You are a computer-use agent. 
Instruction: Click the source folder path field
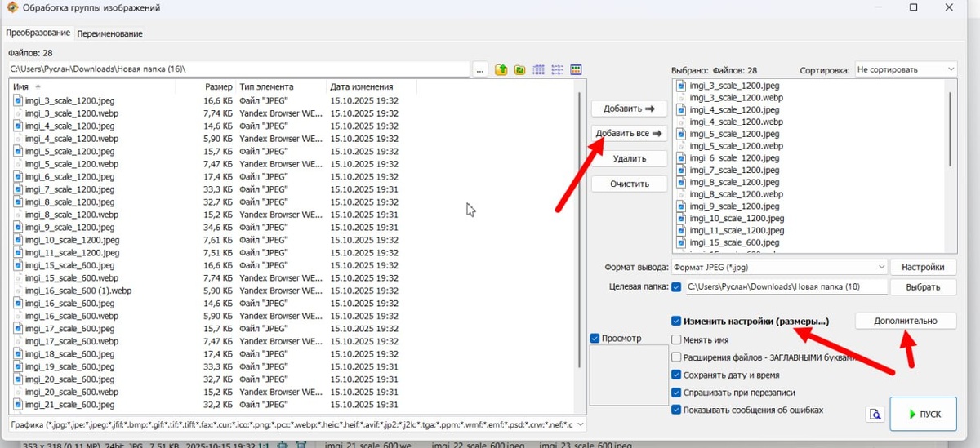pos(238,70)
